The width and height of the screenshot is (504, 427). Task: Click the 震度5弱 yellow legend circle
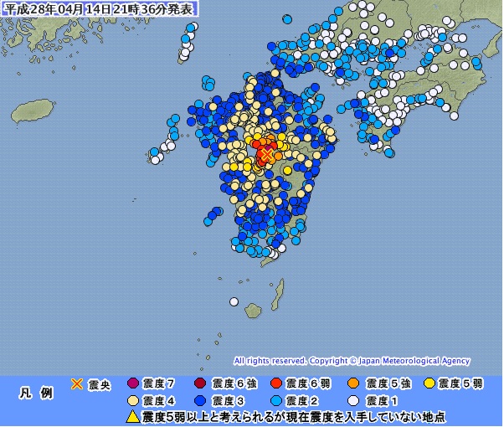pyautogui.click(x=429, y=383)
